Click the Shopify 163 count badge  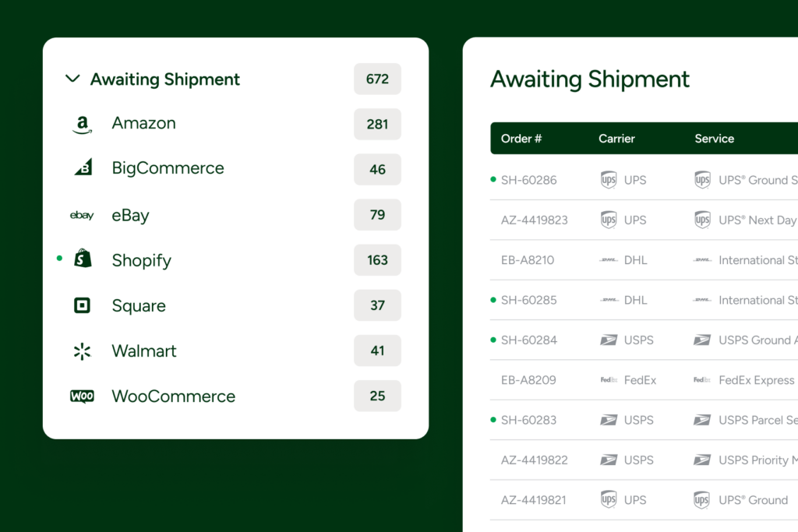click(x=377, y=260)
